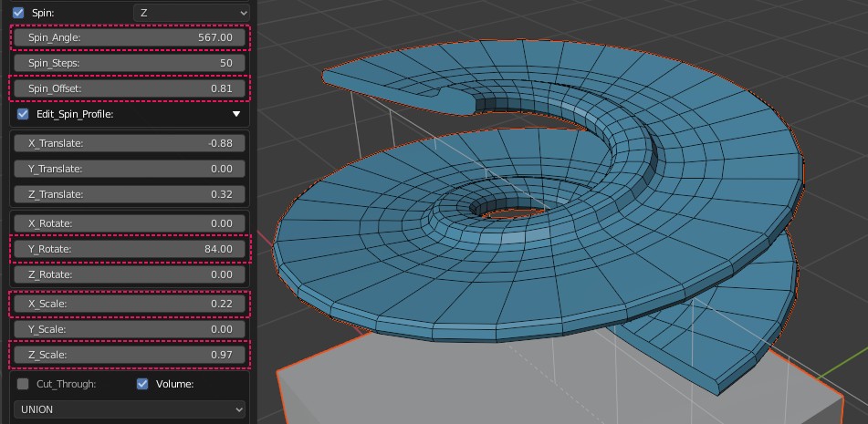868x424 pixels.
Task: Click the Spin_Angle value field
Action: 129,37
